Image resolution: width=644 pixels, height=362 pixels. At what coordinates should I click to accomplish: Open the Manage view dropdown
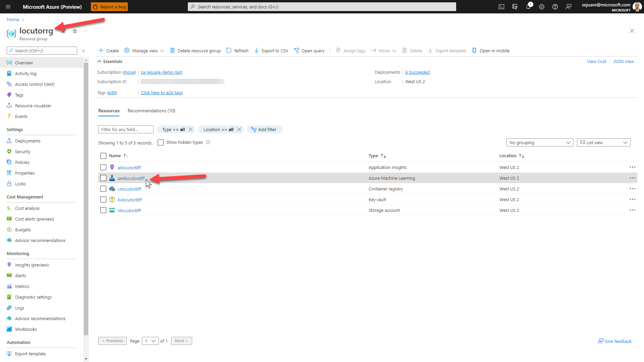144,51
